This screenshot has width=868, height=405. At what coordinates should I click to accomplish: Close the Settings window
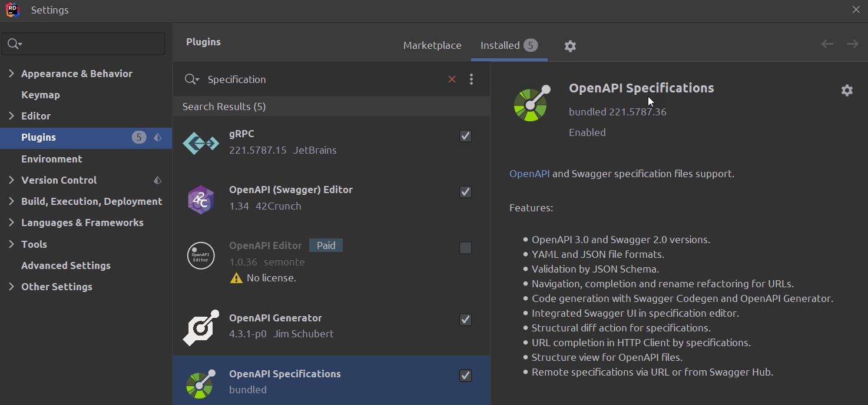click(x=856, y=10)
